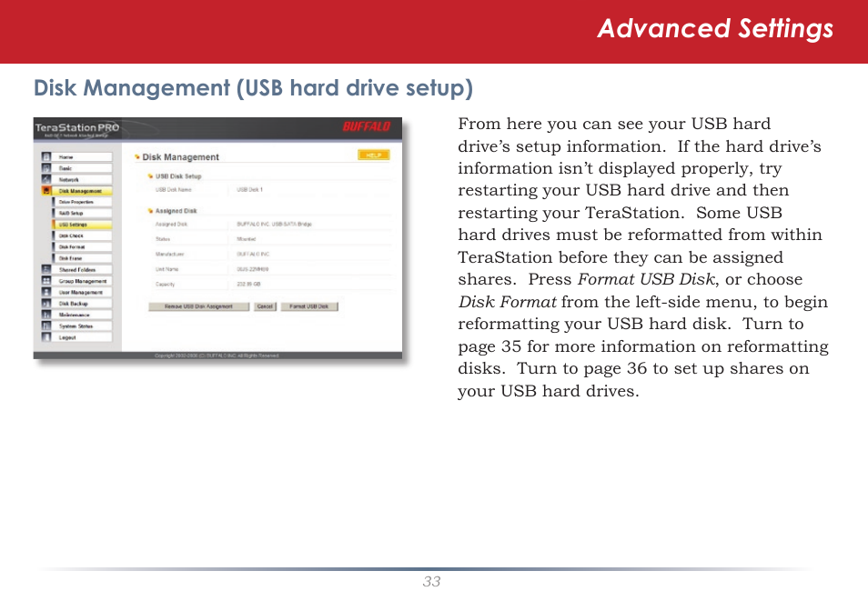Viewport: 868px width, 601px height.
Task: Click the Unit Name label
Action: [167, 269]
